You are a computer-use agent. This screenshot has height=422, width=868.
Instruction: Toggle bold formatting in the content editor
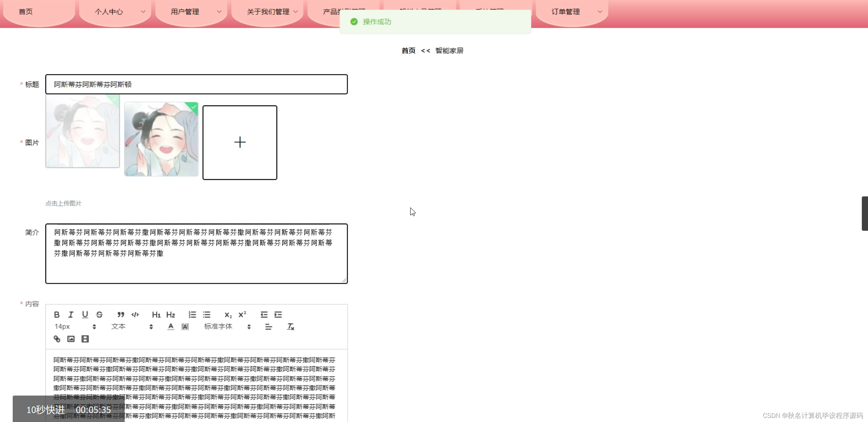57,314
